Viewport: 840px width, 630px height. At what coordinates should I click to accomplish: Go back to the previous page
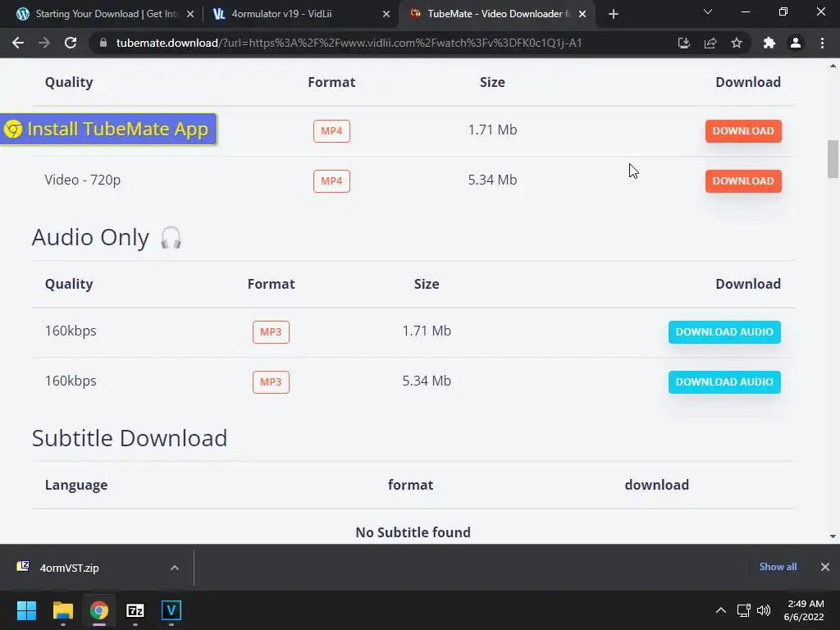click(18, 43)
